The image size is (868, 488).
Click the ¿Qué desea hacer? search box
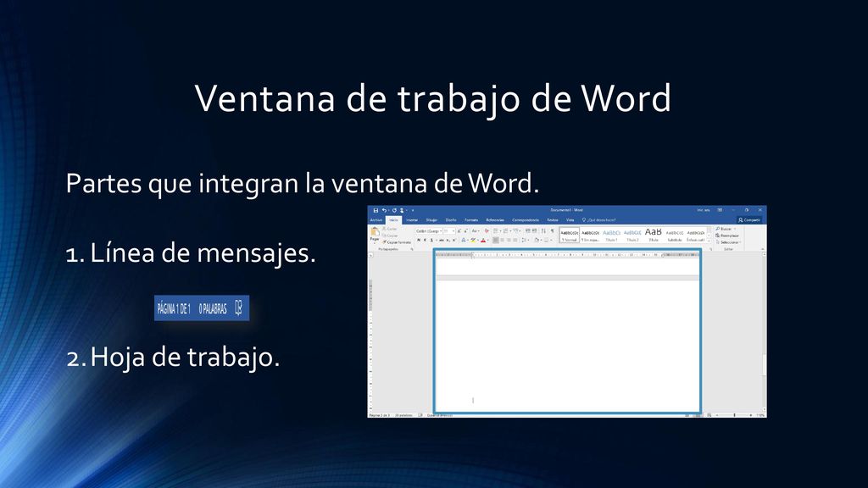(599, 220)
